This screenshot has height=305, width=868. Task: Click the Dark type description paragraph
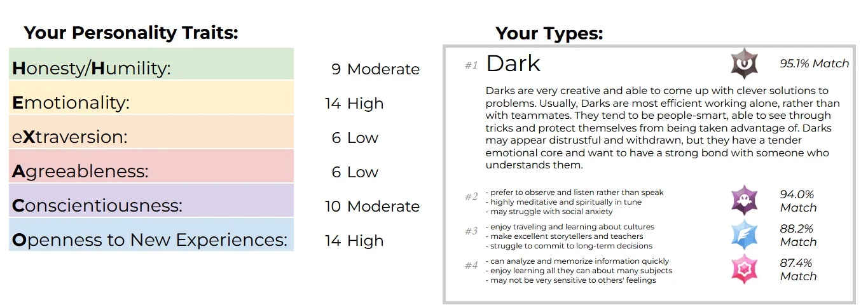click(661, 128)
